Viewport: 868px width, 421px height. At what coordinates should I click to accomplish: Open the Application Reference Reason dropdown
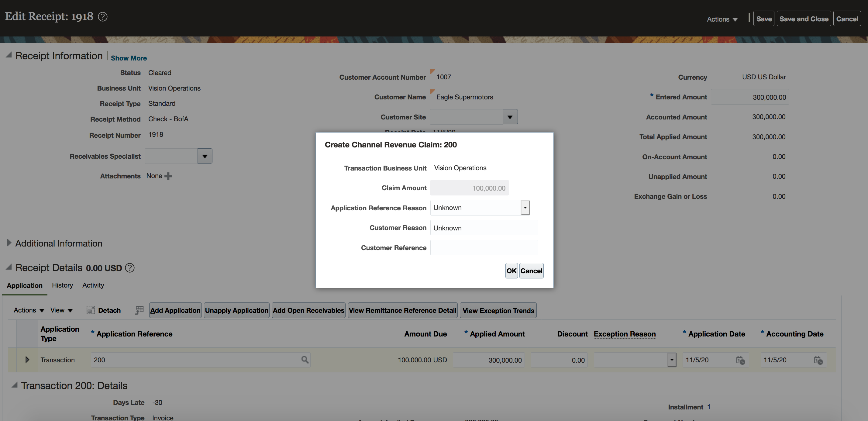525,208
